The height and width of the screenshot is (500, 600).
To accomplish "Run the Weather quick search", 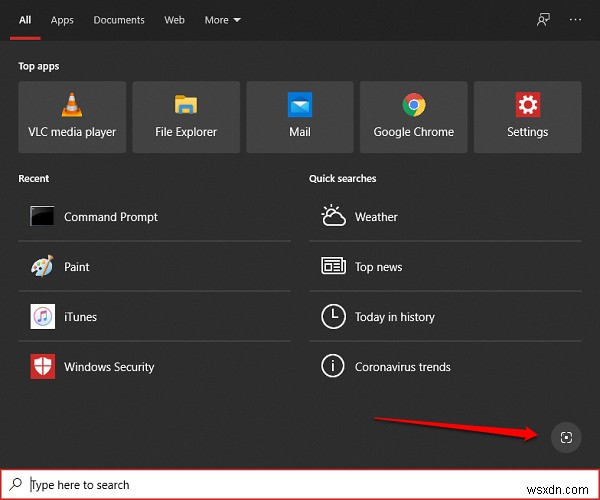I will pos(445,217).
